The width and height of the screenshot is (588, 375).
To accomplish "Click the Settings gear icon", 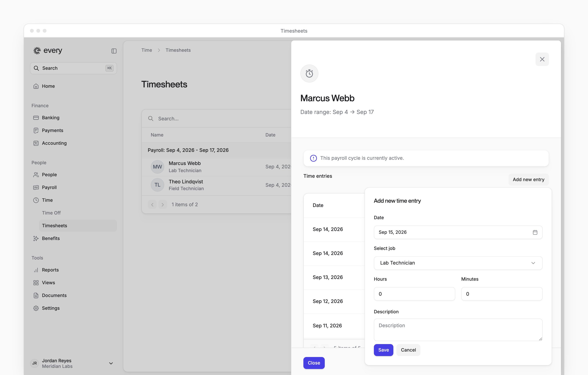I will point(36,308).
